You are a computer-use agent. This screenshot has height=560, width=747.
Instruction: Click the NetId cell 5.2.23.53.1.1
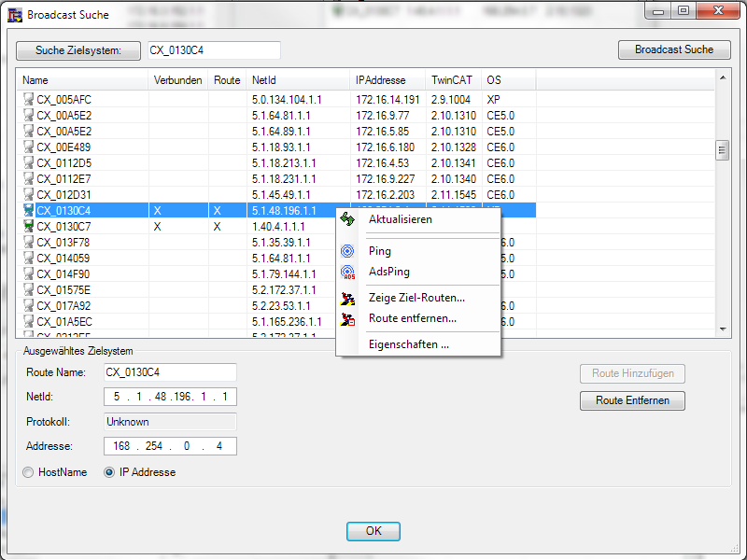(x=281, y=306)
